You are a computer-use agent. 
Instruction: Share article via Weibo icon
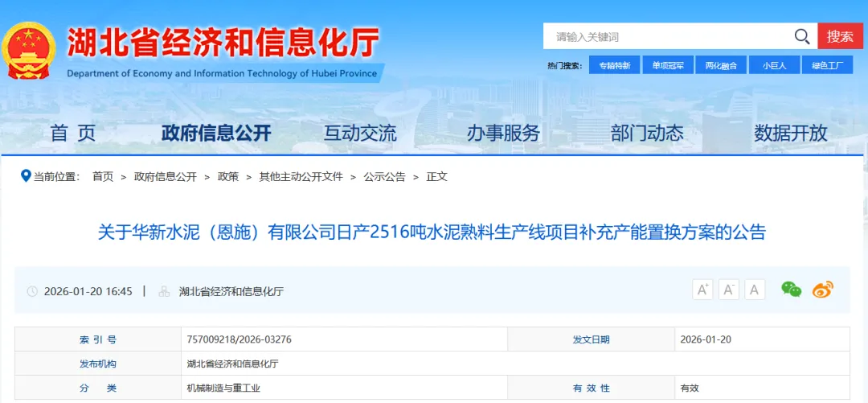[823, 290]
